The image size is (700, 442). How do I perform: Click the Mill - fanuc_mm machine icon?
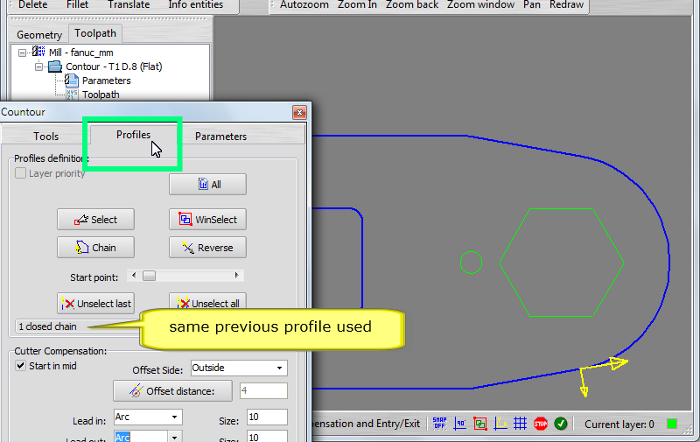click(39, 51)
